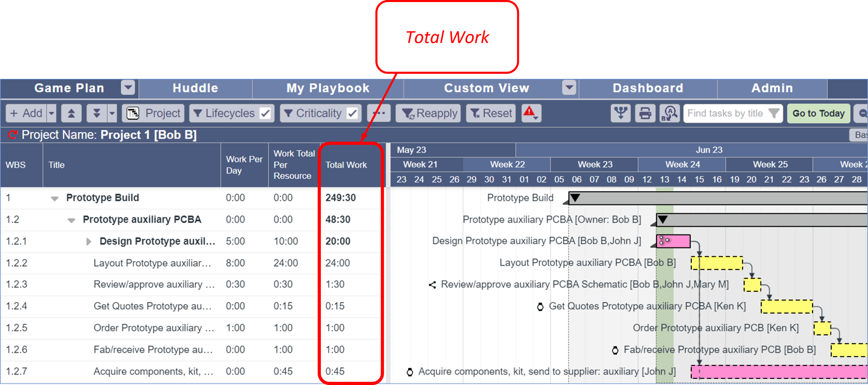Click the Reset filter button

491,113
